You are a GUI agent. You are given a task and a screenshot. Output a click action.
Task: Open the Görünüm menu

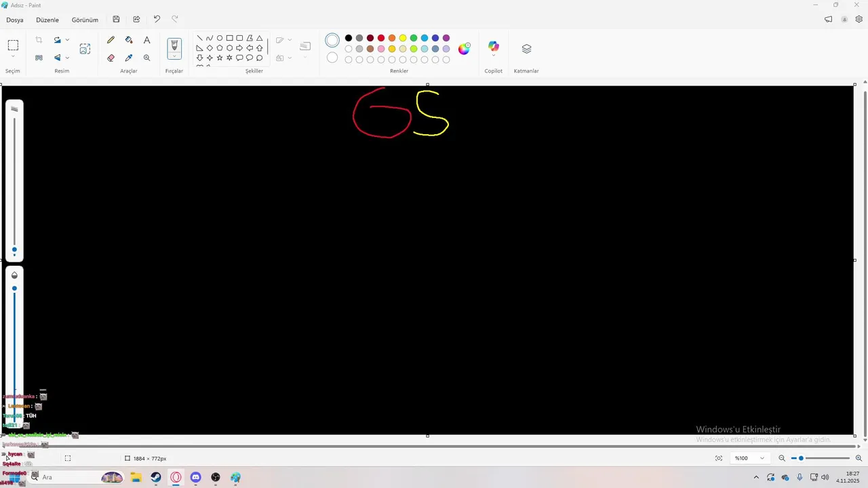pos(85,20)
